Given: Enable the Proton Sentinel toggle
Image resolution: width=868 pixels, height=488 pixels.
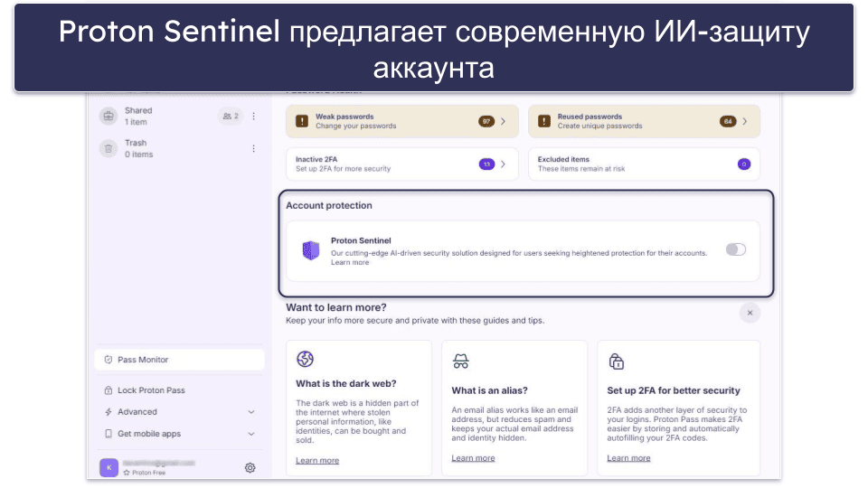Looking at the screenshot, I should pyautogui.click(x=736, y=249).
